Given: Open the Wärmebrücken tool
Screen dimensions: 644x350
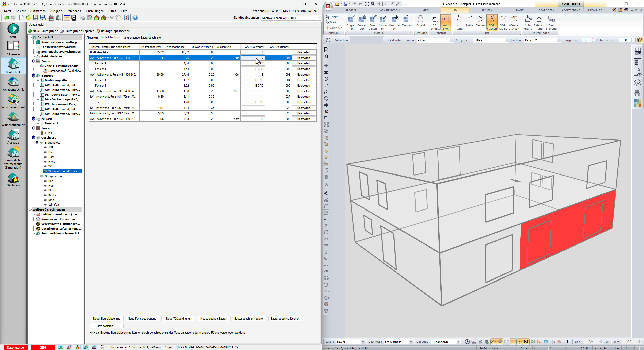Looking at the screenshot, I should [x=514, y=23].
